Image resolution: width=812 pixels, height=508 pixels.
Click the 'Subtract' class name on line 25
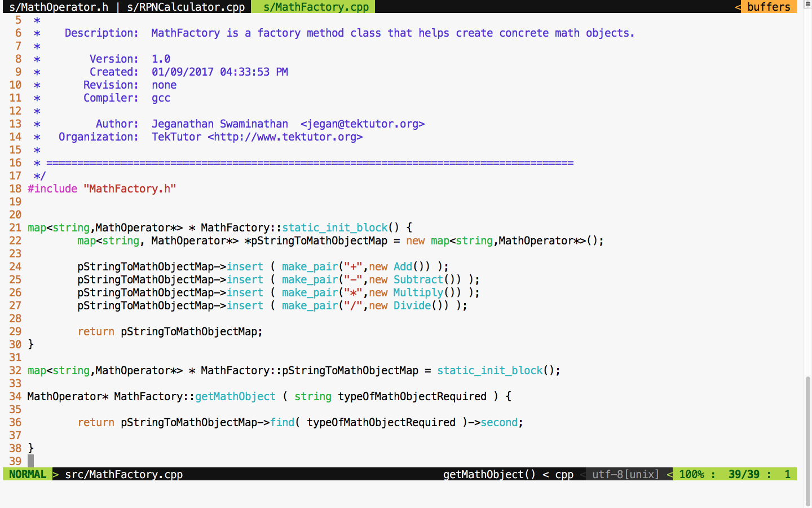(x=418, y=279)
